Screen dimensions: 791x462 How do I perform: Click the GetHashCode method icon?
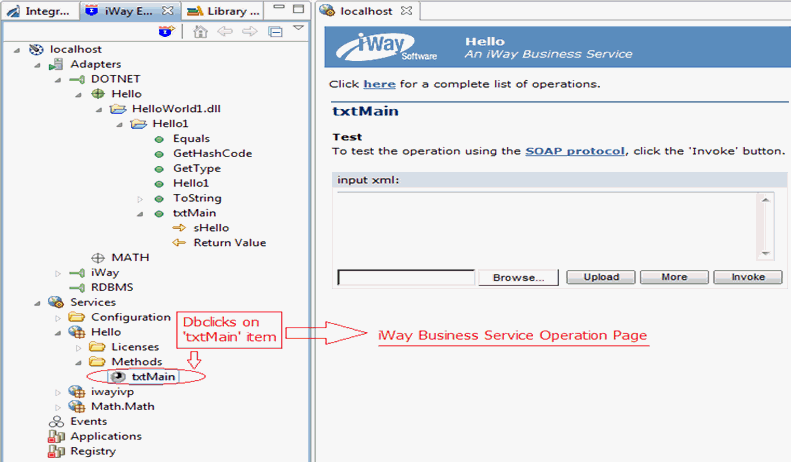point(159,154)
